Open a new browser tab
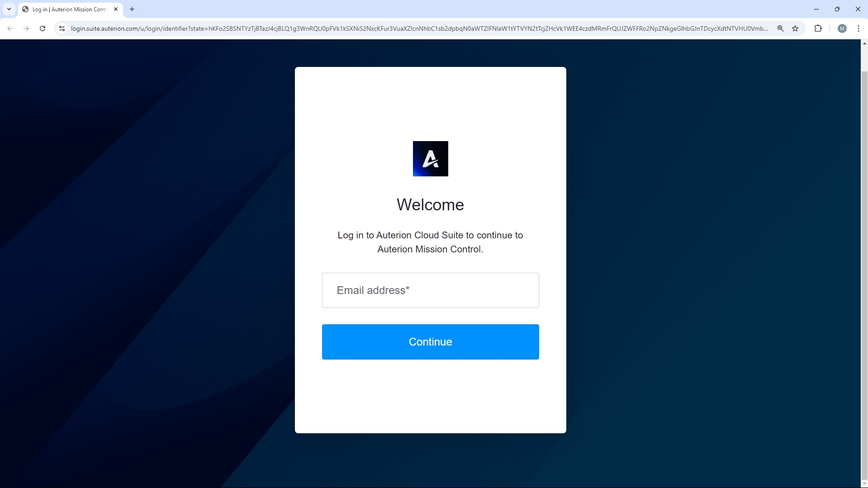The height and width of the screenshot is (488, 868). (x=132, y=9)
